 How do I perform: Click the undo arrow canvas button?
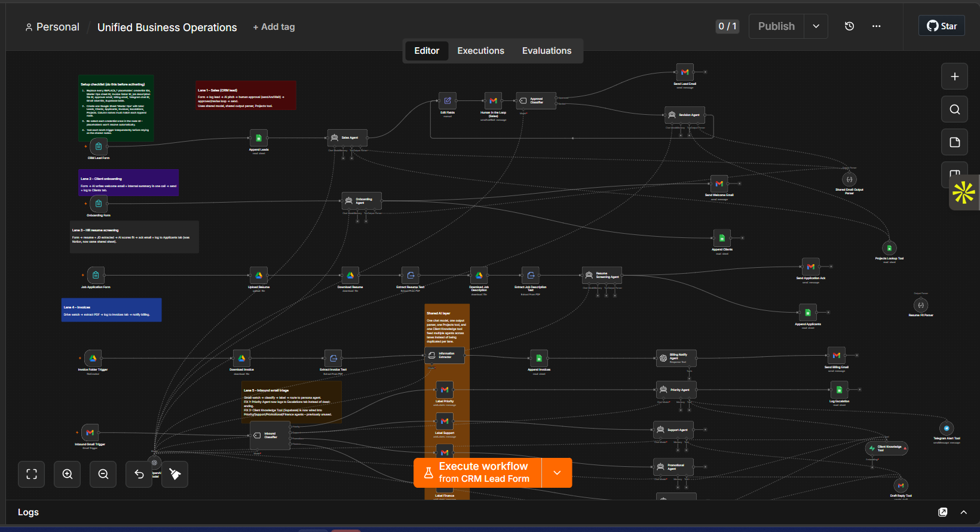click(139, 474)
